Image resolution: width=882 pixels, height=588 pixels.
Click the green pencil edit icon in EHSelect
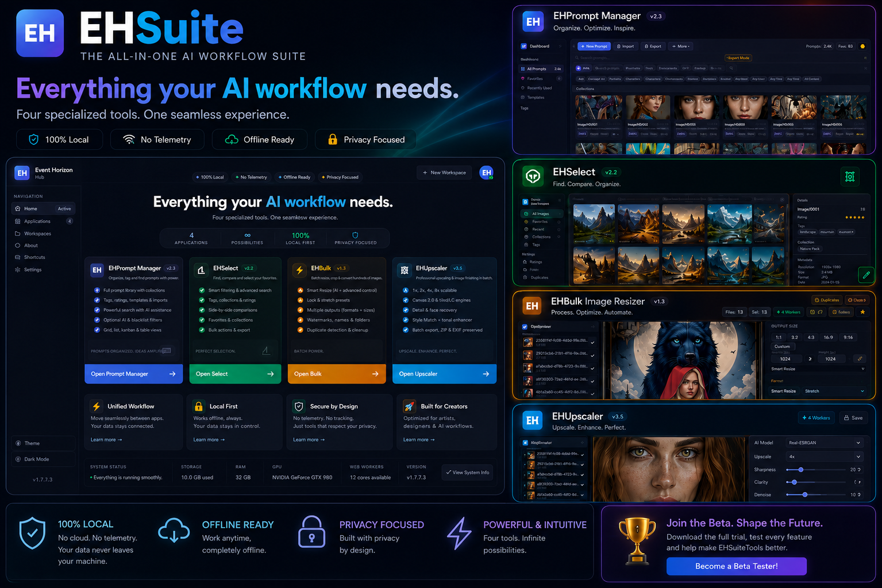(866, 275)
